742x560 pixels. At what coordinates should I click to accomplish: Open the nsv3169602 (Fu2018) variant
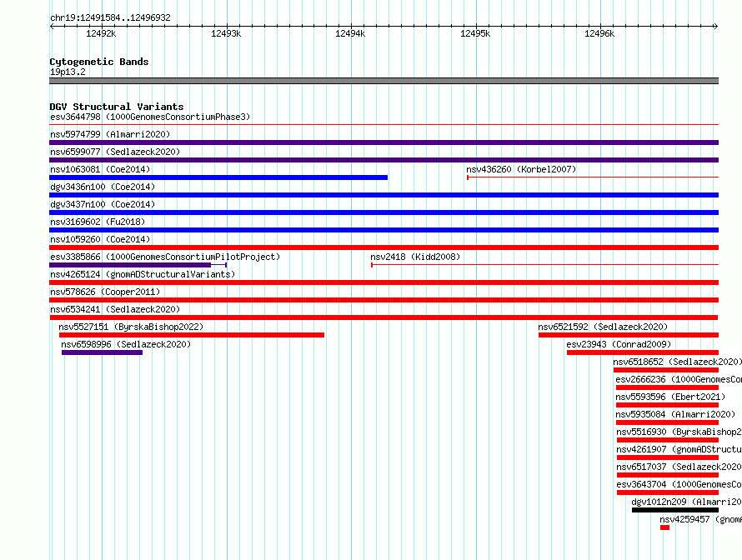98,222
